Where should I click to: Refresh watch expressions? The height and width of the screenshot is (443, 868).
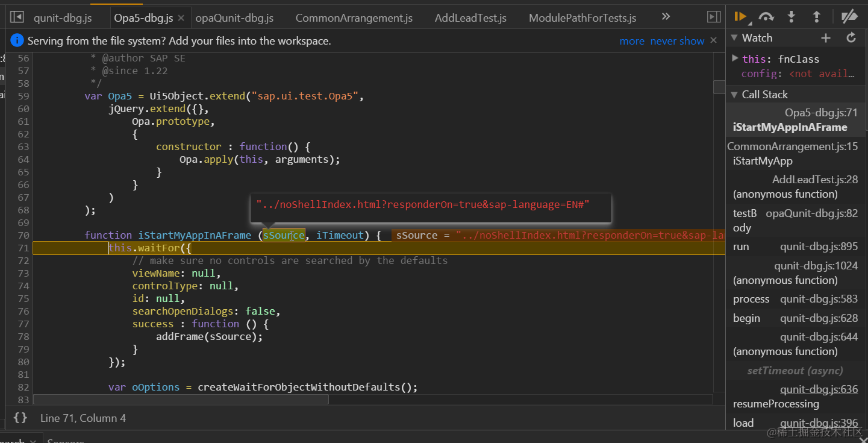[x=851, y=38]
